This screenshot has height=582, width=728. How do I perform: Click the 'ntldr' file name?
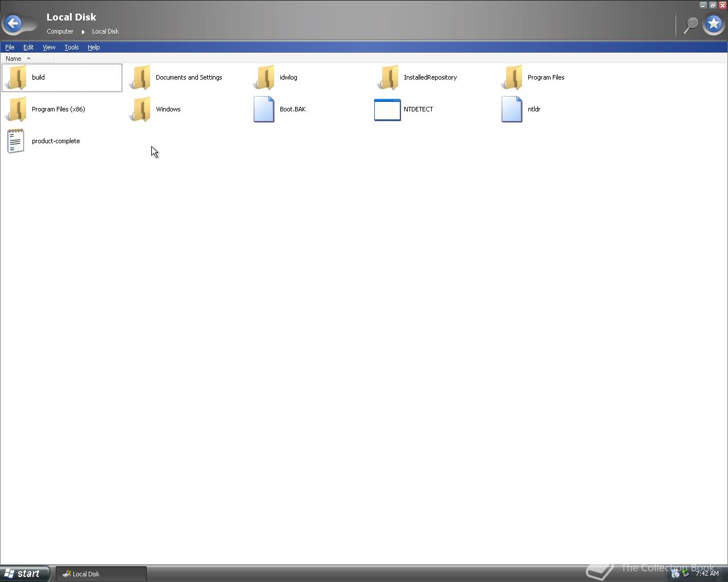[534, 109]
